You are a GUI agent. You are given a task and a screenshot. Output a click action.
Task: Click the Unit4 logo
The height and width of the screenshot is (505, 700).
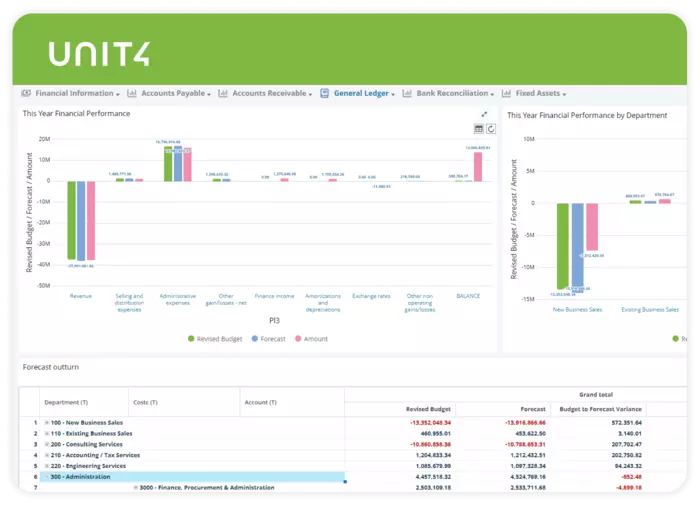[x=99, y=54]
